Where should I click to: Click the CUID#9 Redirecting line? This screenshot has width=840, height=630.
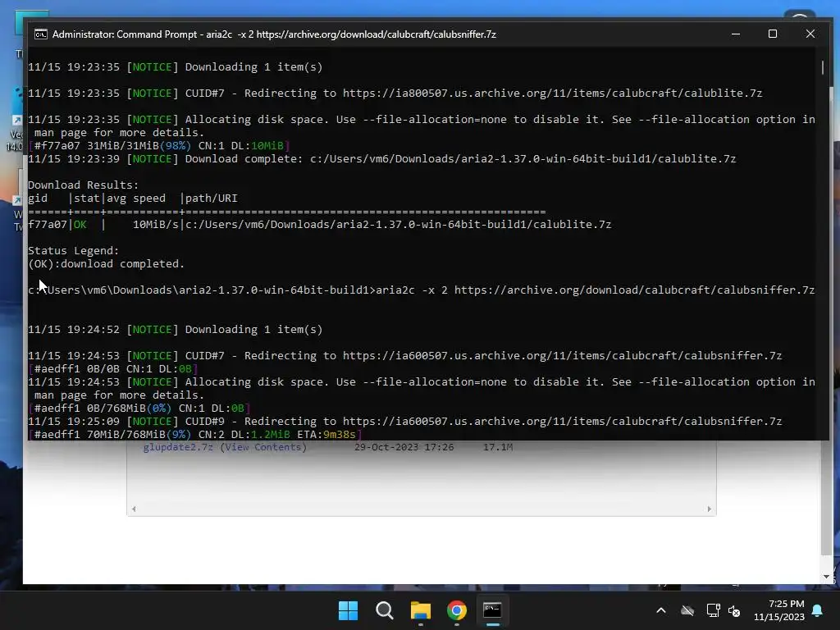(x=405, y=421)
